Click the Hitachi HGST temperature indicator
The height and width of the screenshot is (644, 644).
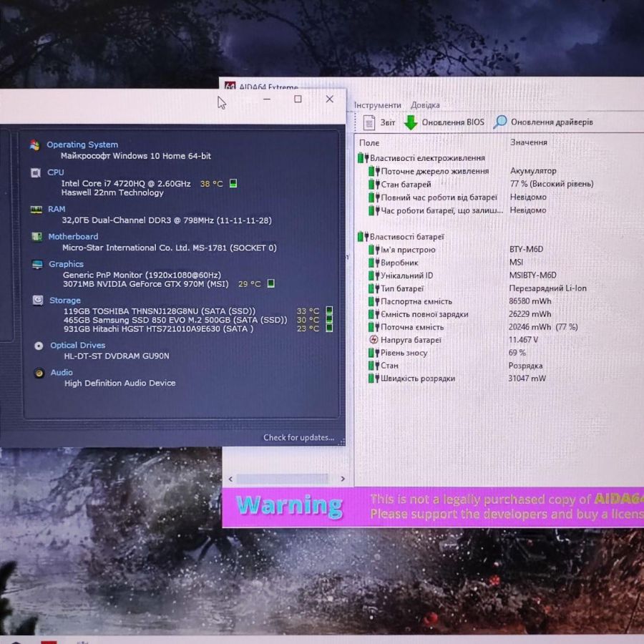pos(329,328)
